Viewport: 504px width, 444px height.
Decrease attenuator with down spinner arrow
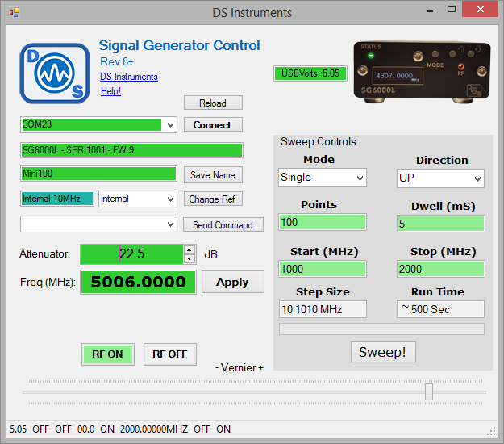pos(190,258)
